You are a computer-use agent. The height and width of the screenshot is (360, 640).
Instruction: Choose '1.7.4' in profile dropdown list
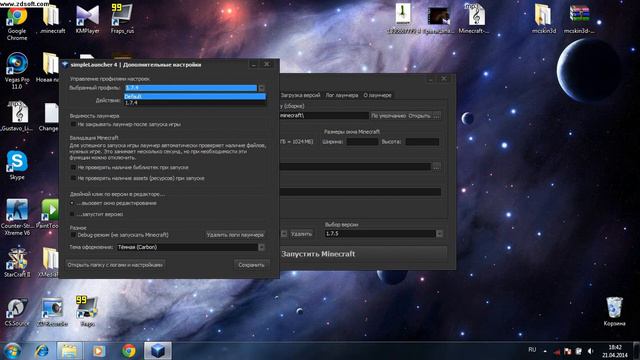click(x=195, y=102)
